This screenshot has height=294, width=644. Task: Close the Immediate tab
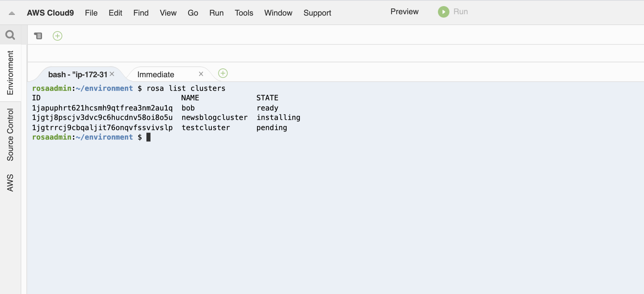pos(201,74)
